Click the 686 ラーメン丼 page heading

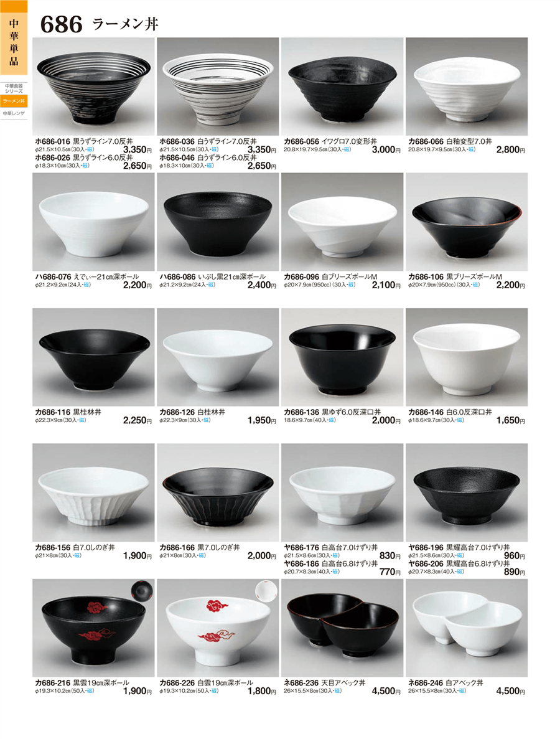pyautogui.click(x=100, y=24)
